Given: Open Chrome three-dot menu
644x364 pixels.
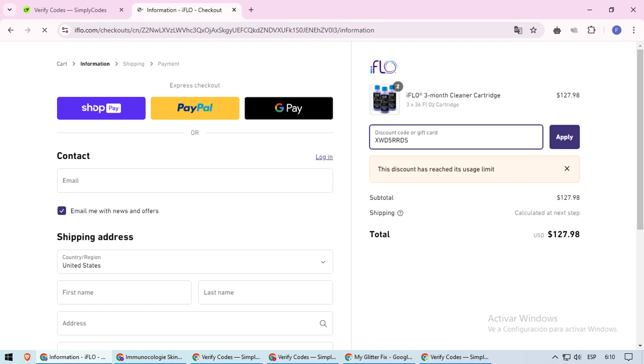Looking at the screenshot, I should coord(634,30).
